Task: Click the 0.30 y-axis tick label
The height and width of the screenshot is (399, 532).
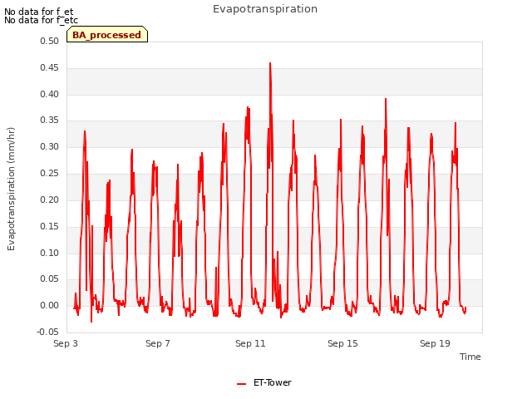Action: point(50,146)
